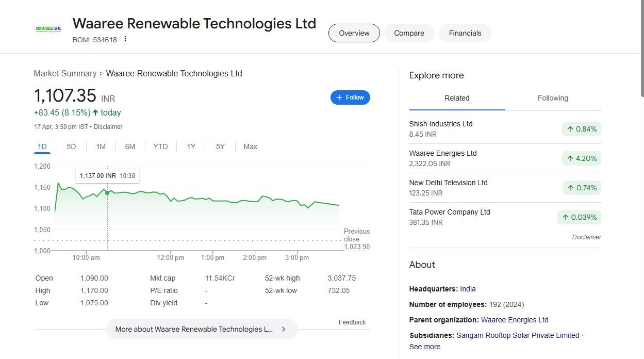Click See more in About section

[x=424, y=347]
